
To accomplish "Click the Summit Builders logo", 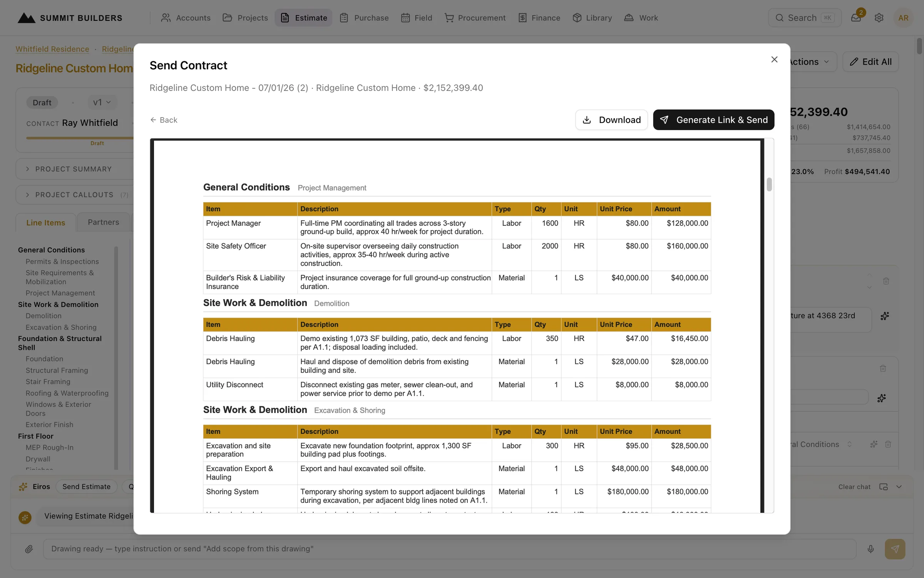I will tap(70, 18).
